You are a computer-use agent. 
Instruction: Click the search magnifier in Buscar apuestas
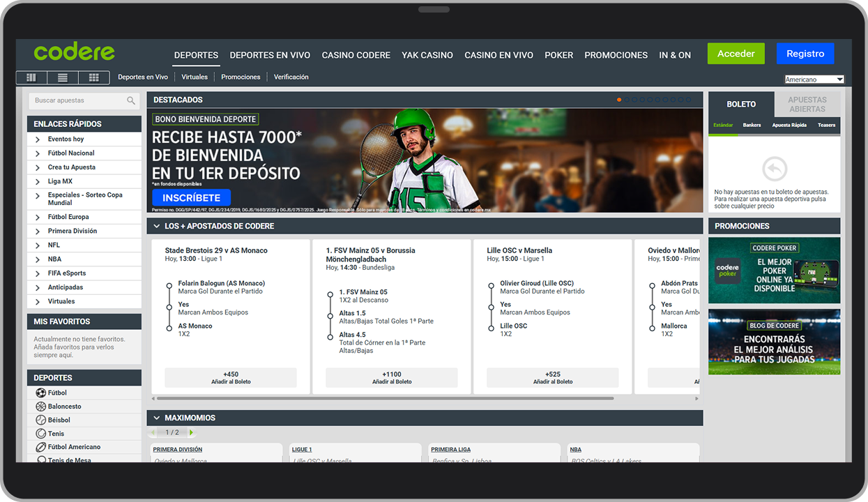click(x=132, y=100)
